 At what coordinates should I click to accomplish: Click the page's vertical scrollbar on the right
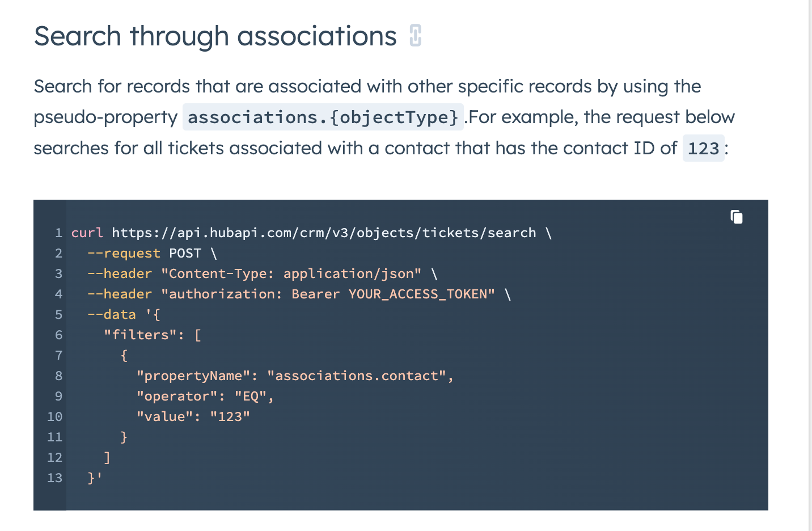click(x=810, y=265)
